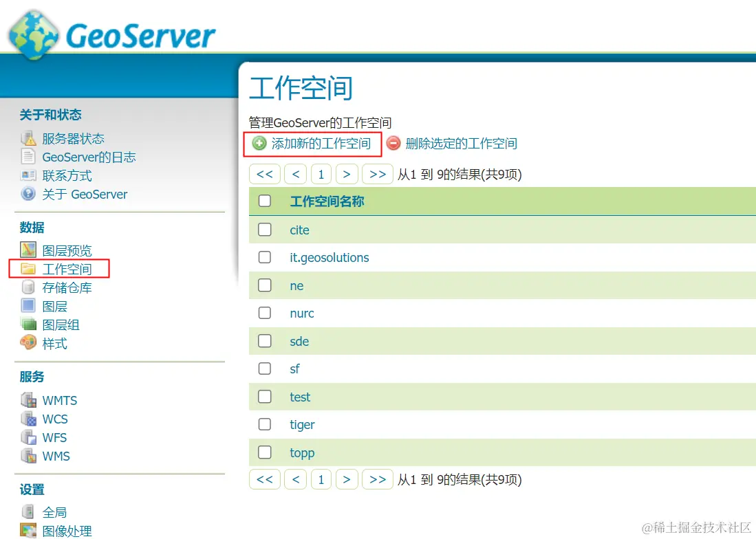Check the checkbox for workspace cite
Viewport: 756px width, 539px height.
tap(265, 230)
